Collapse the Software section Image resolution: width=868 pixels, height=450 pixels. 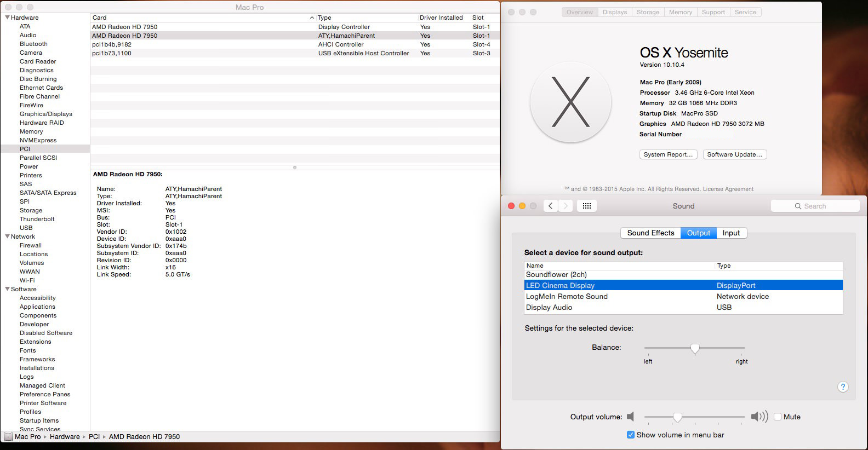(x=8, y=289)
